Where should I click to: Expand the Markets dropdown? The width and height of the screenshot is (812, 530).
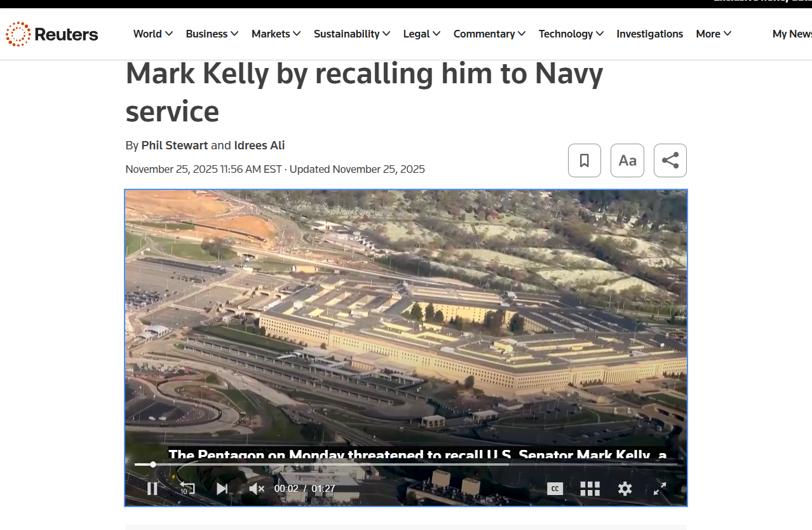click(x=276, y=34)
